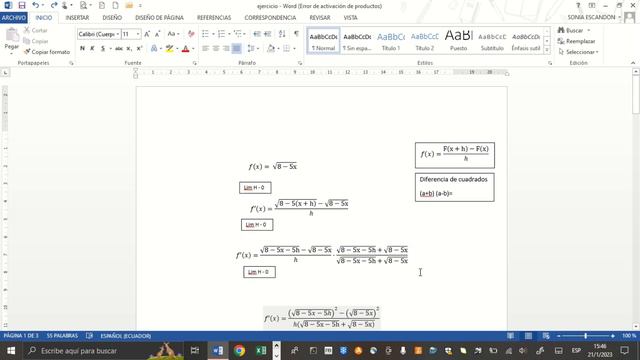This screenshot has width=640, height=360.
Task: Click Buscar find button
Action: 571,30
